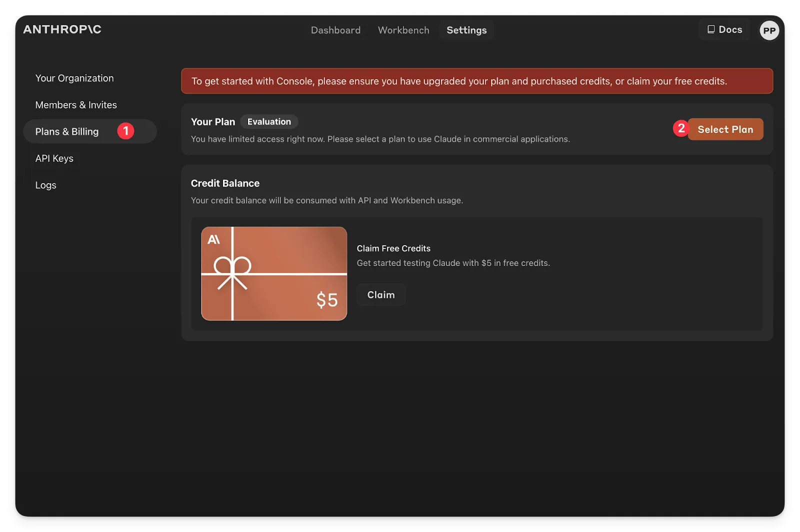Click the Docs button

724,29
